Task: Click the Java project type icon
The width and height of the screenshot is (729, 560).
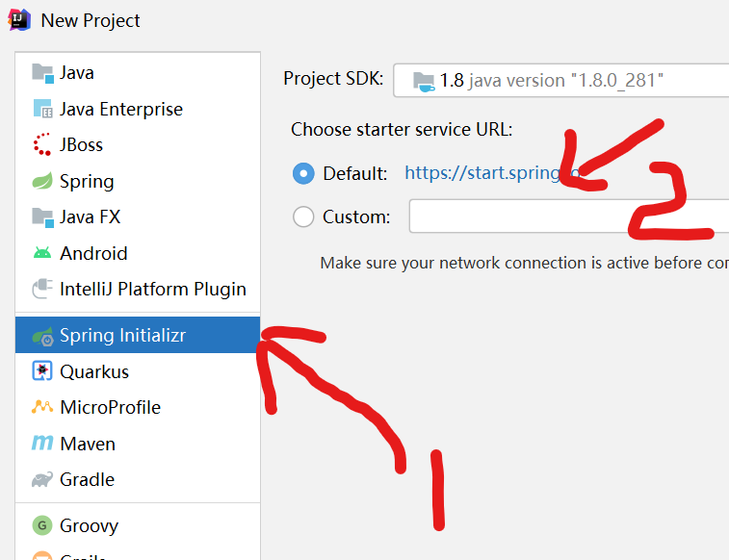Action: coord(42,73)
